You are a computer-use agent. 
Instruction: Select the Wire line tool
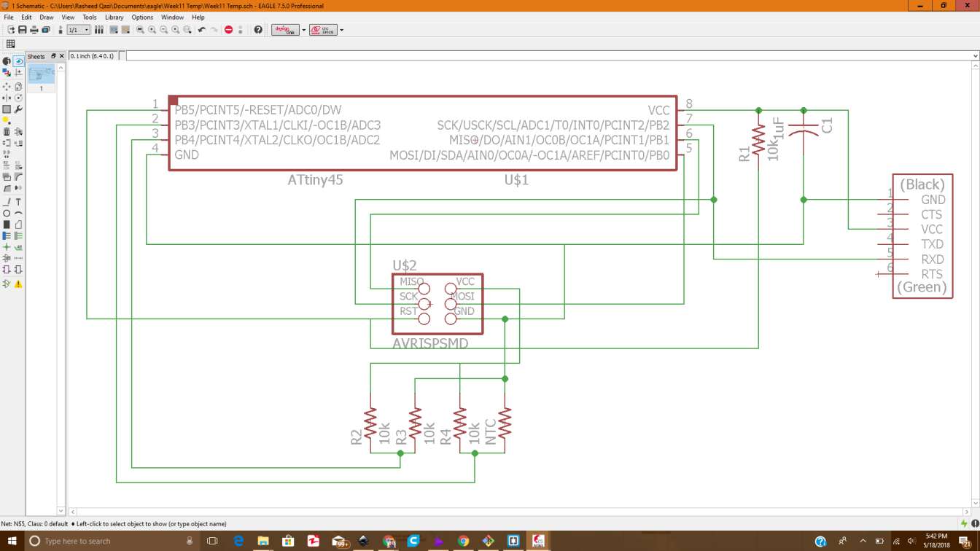pyautogui.click(x=7, y=202)
